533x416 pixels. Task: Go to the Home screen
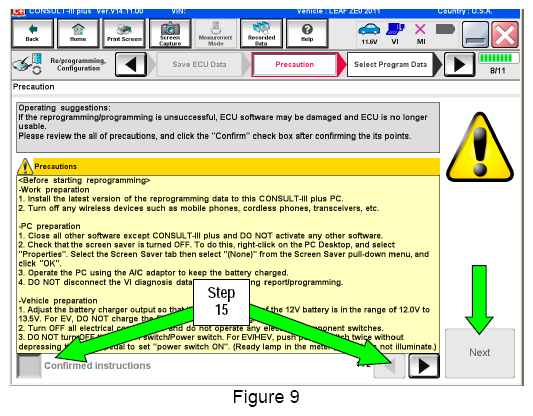pos(78,33)
